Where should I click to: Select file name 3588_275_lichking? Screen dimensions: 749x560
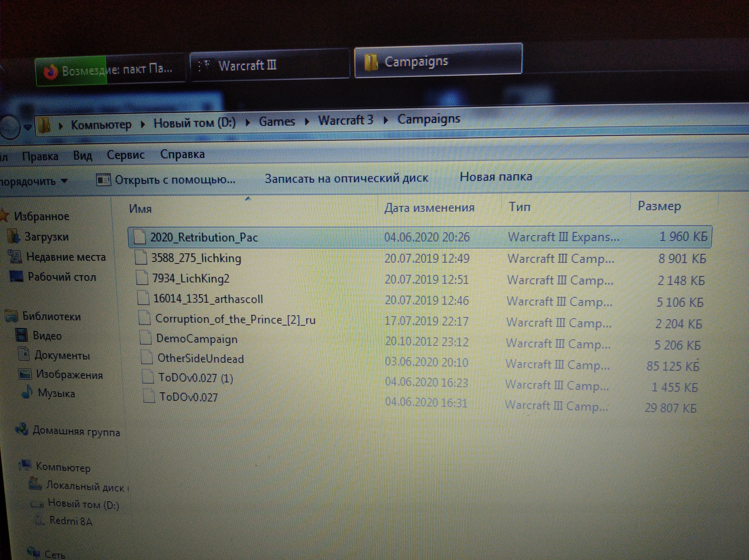click(x=196, y=258)
